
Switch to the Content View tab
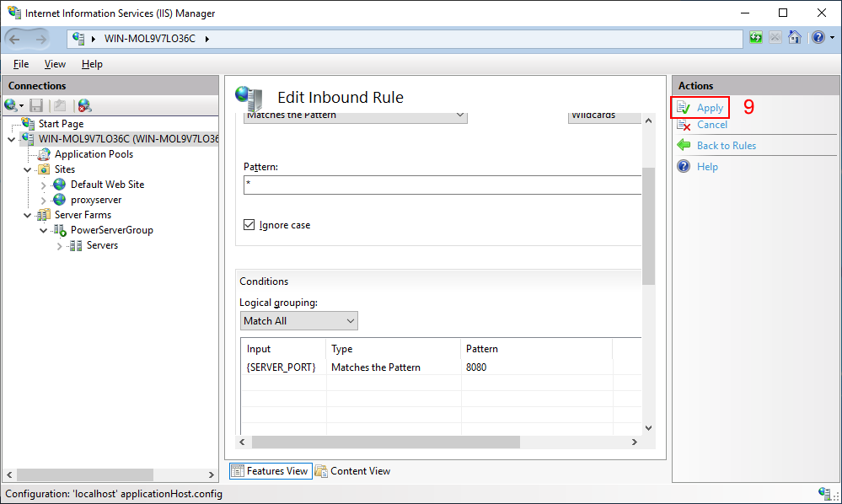[353, 471]
